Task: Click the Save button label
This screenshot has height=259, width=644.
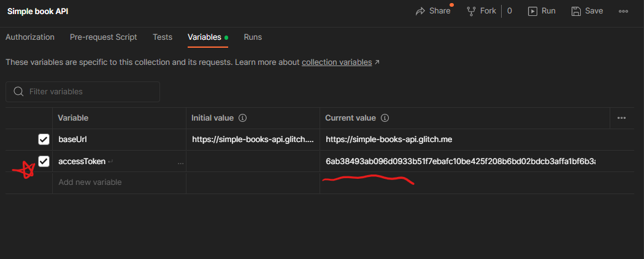Action: 594,11
